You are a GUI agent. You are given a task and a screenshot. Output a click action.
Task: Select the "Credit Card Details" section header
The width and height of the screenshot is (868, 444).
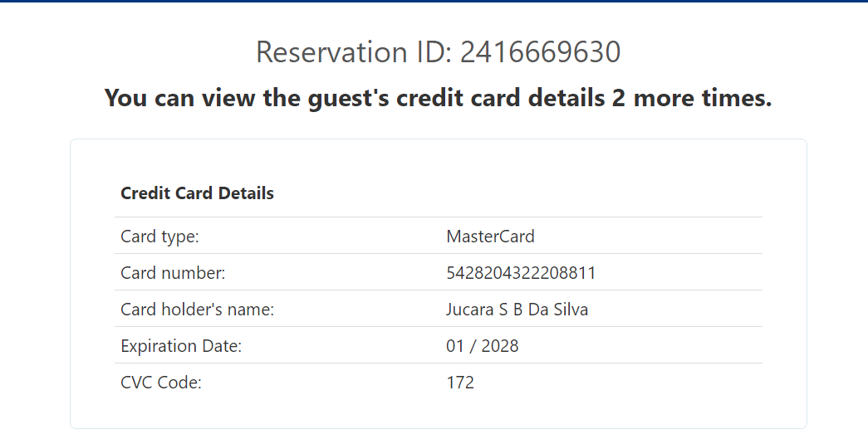click(x=197, y=193)
